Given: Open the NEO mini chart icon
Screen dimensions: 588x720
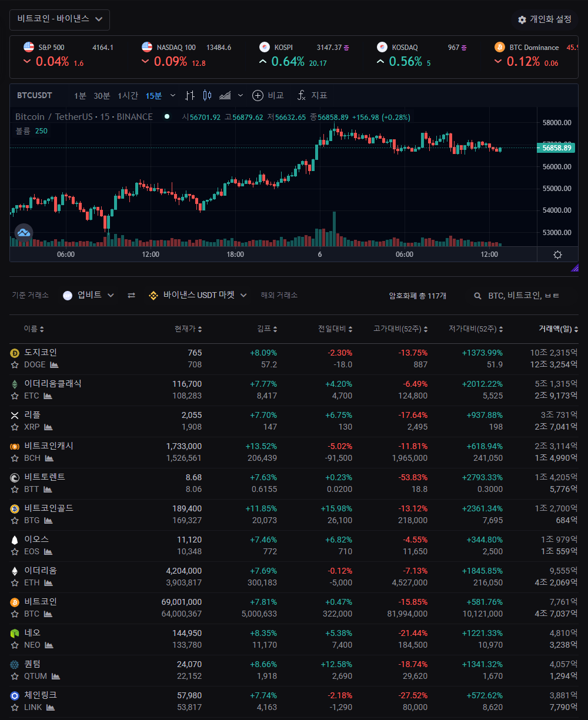Looking at the screenshot, I should click(x=49, y=645).
